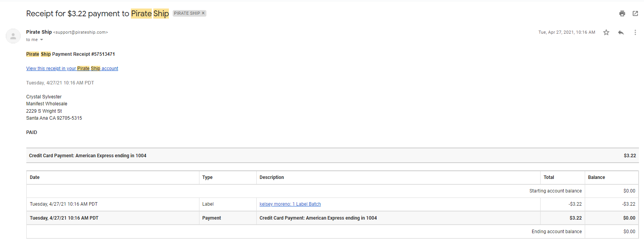
Task: Click the '-$3.22' total in the Label row
Action: (x=575, y=204)
